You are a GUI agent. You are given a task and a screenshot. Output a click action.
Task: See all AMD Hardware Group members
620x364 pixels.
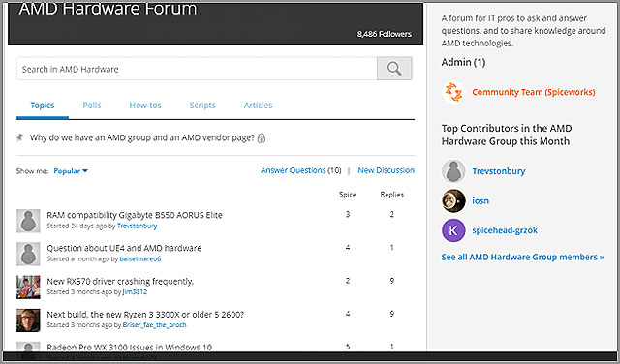[x=522, y=257]
